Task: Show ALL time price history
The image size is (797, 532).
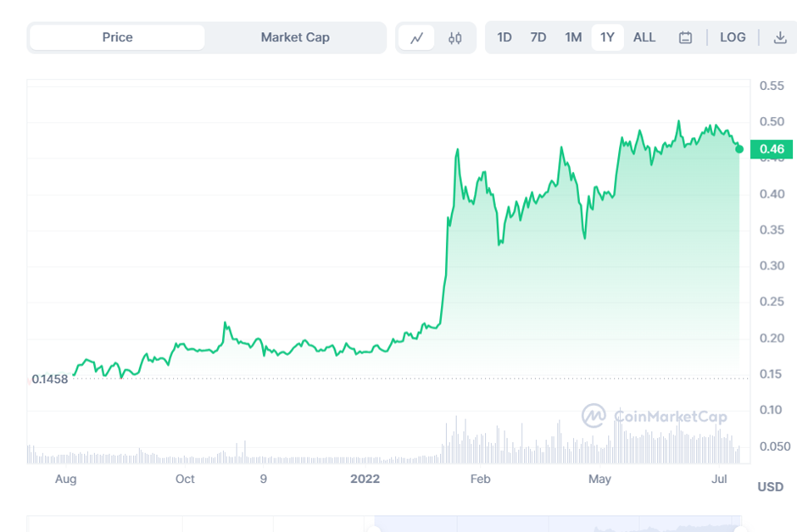Action: tap(644, 37)
